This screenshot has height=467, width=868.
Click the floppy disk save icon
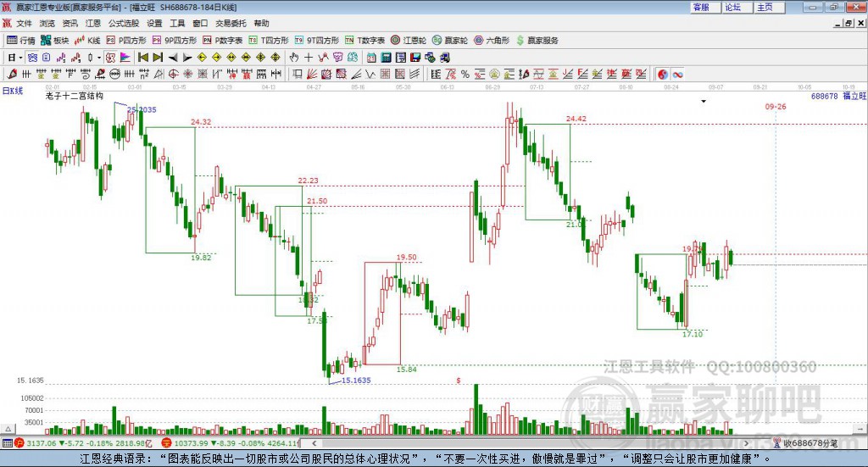(x=415, y=57)
